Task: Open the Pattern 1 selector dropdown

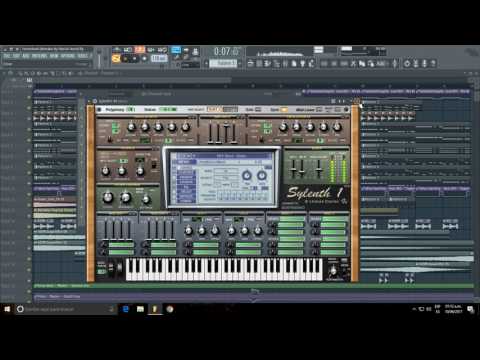Action: (x=223, y=63)
